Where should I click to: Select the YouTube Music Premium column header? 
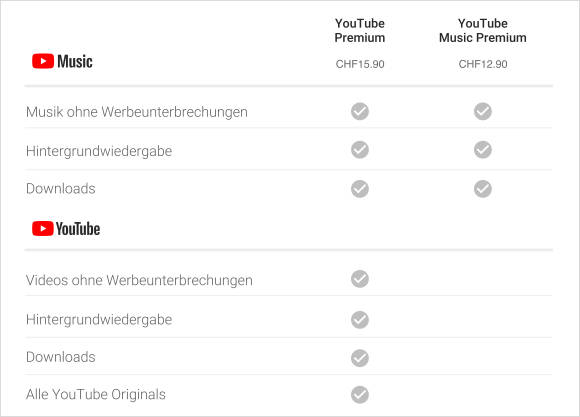483,30
